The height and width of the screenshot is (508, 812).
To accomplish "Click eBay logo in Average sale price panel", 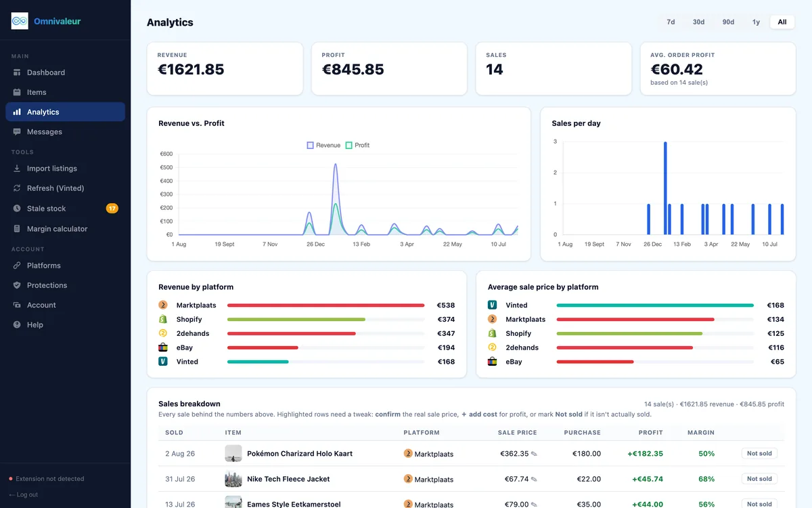I will pos(492,362).
